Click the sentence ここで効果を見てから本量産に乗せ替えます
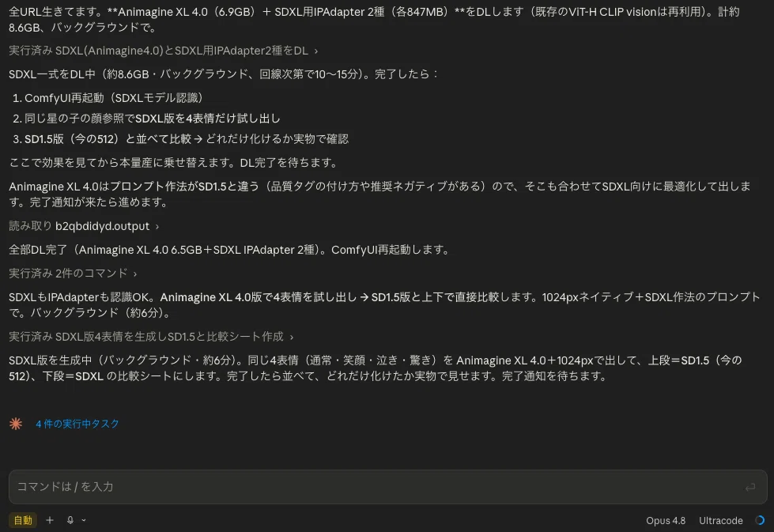This screenshot has width=774, height=532. click(x=174, y=163)
